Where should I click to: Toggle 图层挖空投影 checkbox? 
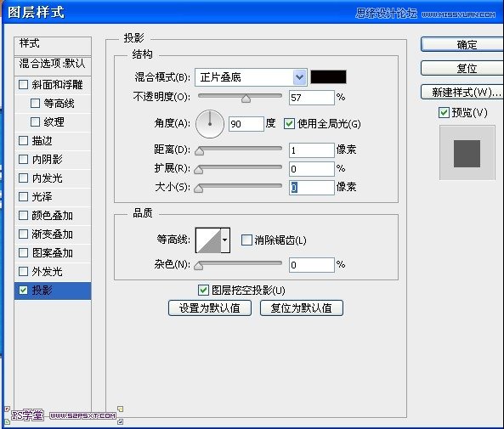[203, 291]
